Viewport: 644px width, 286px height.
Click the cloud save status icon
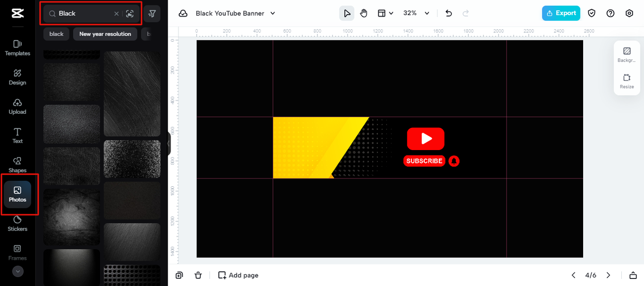point(183,14)
